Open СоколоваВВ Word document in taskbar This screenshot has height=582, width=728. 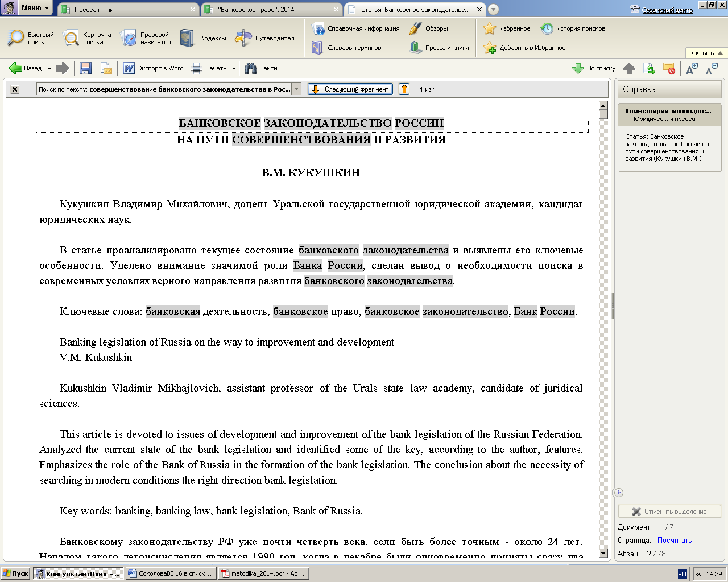pyautogui.click(x=170, y=573)
